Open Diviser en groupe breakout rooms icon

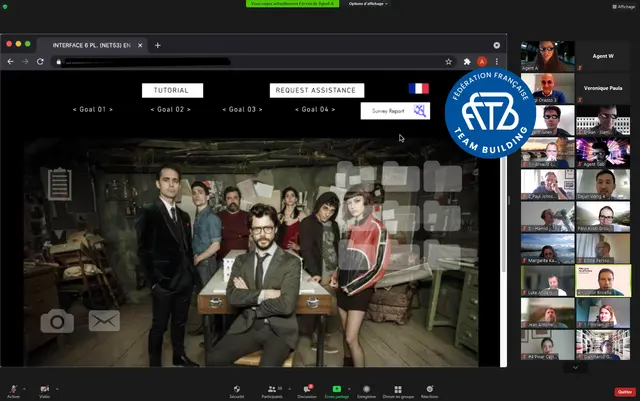(398, 391)
